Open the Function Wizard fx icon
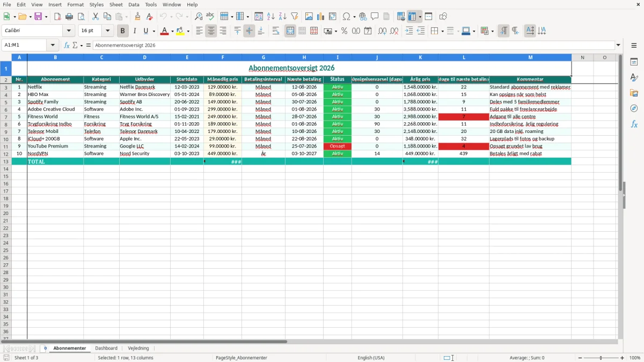The width and height of the screenshot is (644, 362). (x=67, y=45)
